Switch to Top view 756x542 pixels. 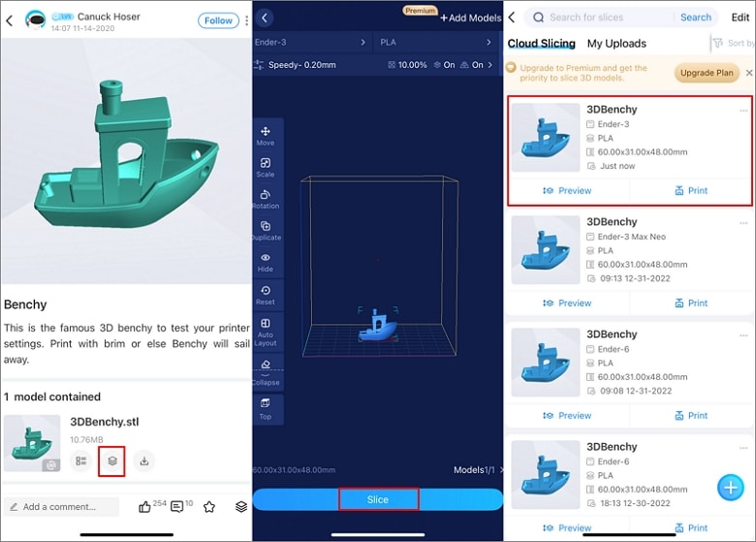tap(266, 409)
